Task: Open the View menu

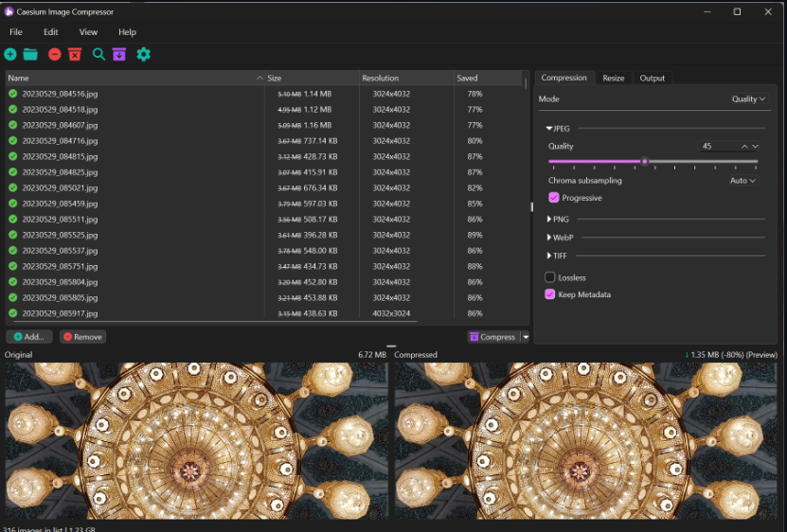Action: click(x=88, y=31)
